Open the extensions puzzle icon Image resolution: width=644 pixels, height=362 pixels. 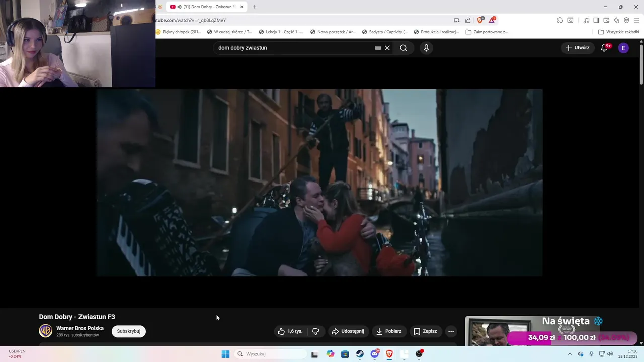click(x=560, y=20)
